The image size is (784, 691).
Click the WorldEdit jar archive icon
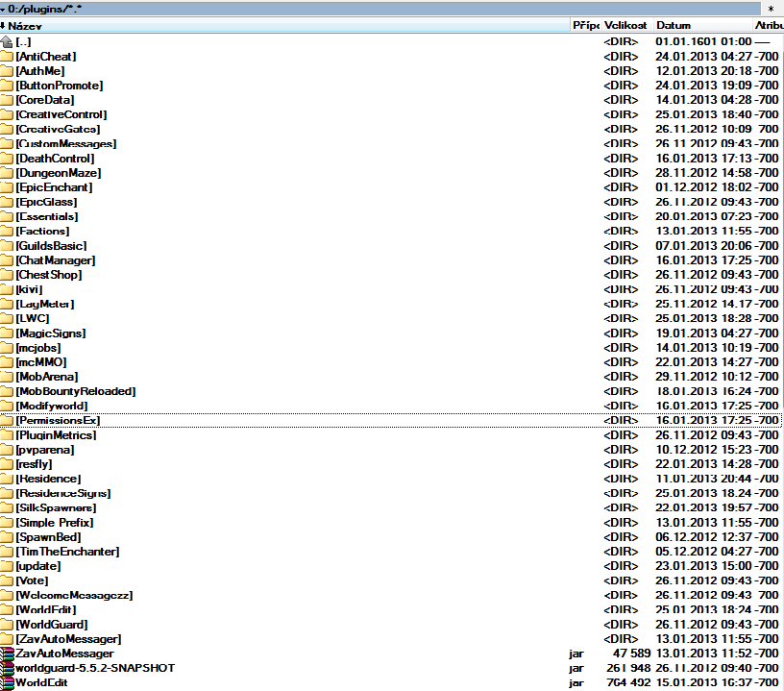pyautogui.click(x=7, y=682)
